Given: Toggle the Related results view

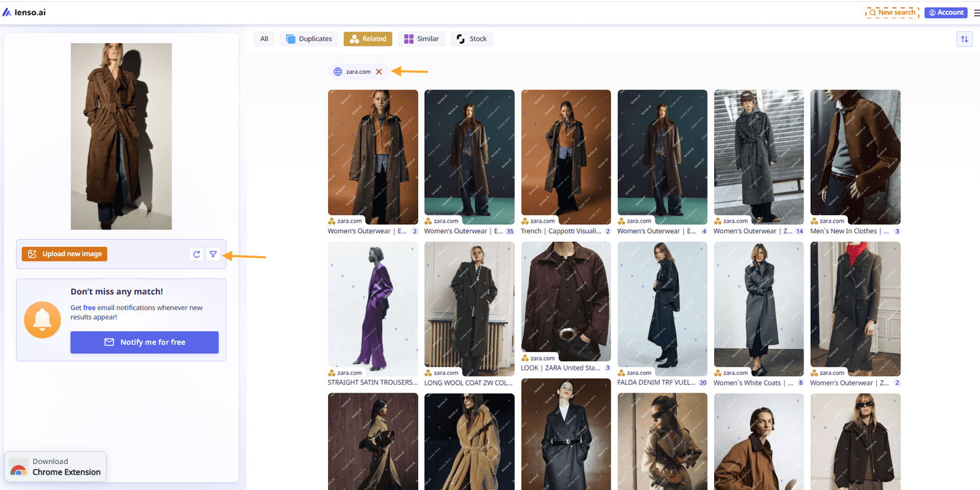Looking at the screenshot, I should pos(368,39).
